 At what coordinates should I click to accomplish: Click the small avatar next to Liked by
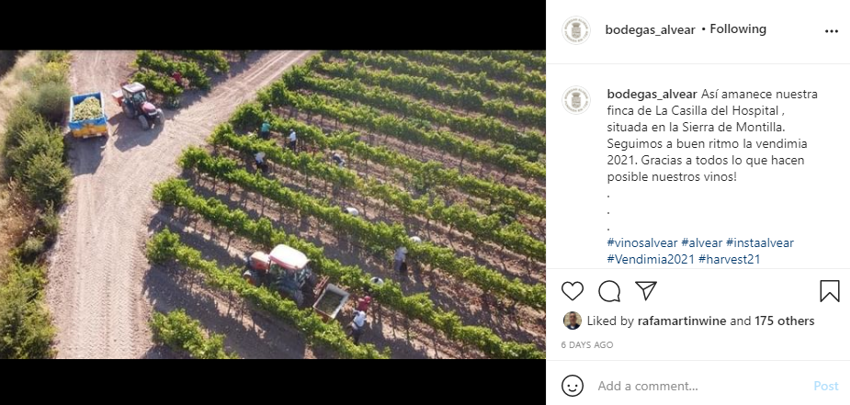[x=572, y=321]
